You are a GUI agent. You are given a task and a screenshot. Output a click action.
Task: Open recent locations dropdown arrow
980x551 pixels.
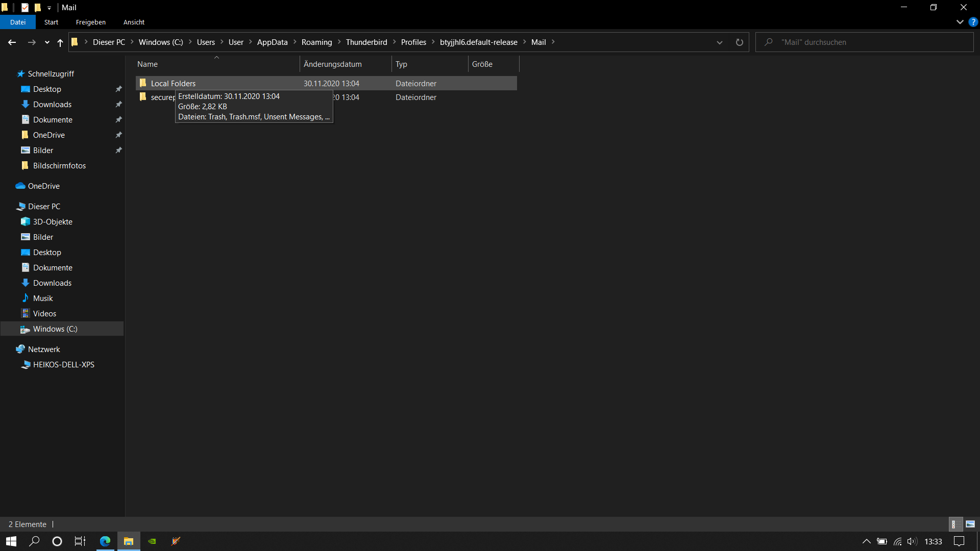tap(47, 42)
